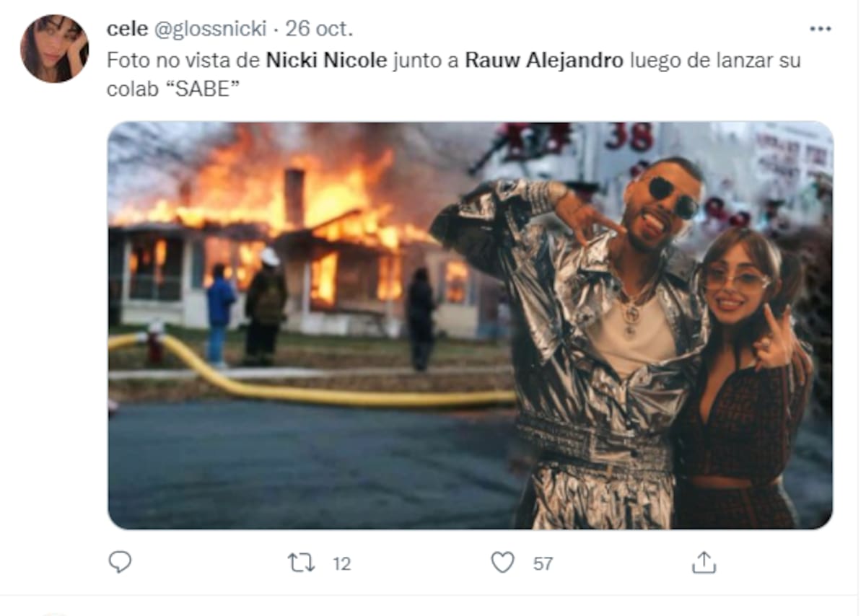Retweet using the arrows icon
The width and height of the screenshot is (866, 616).
[x=302, y=563]
